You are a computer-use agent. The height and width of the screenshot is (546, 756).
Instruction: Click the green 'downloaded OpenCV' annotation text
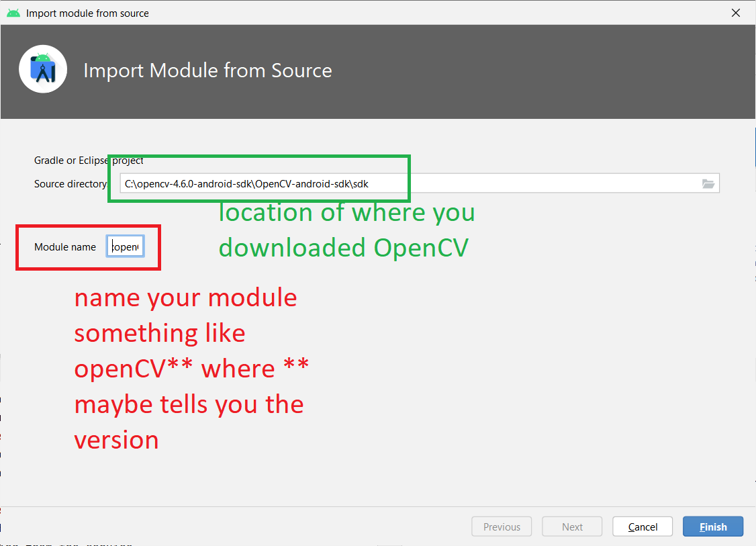pos(343,248)
